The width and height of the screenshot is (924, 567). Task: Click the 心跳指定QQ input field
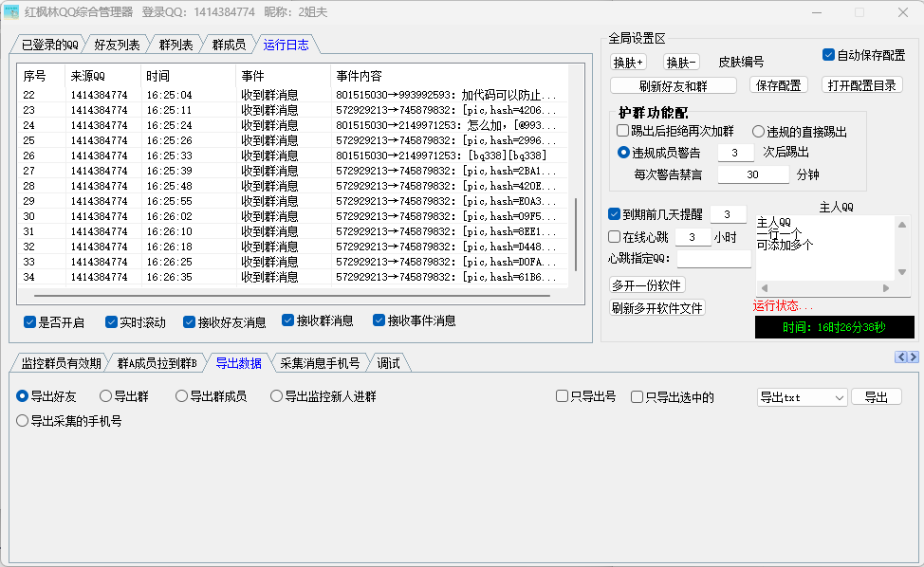click(713, 259)
